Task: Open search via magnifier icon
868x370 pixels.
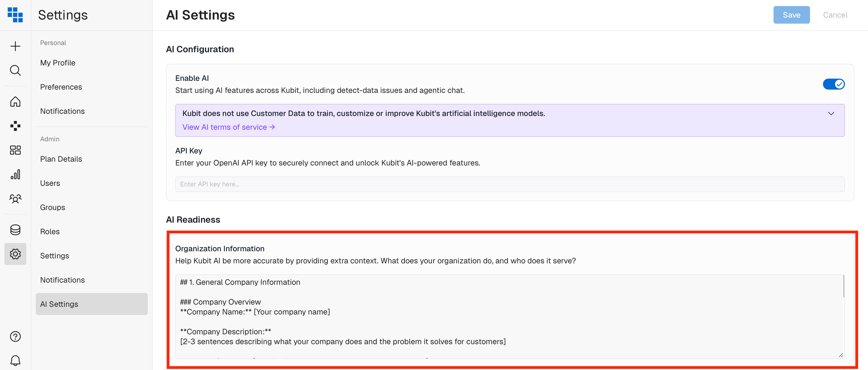Action: 15,70
